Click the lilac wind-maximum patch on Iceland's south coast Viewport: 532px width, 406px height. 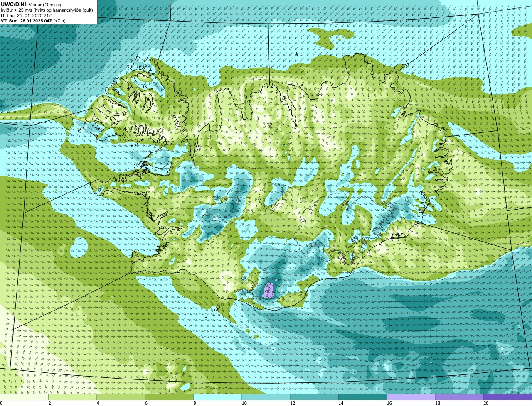coord(269,290)
